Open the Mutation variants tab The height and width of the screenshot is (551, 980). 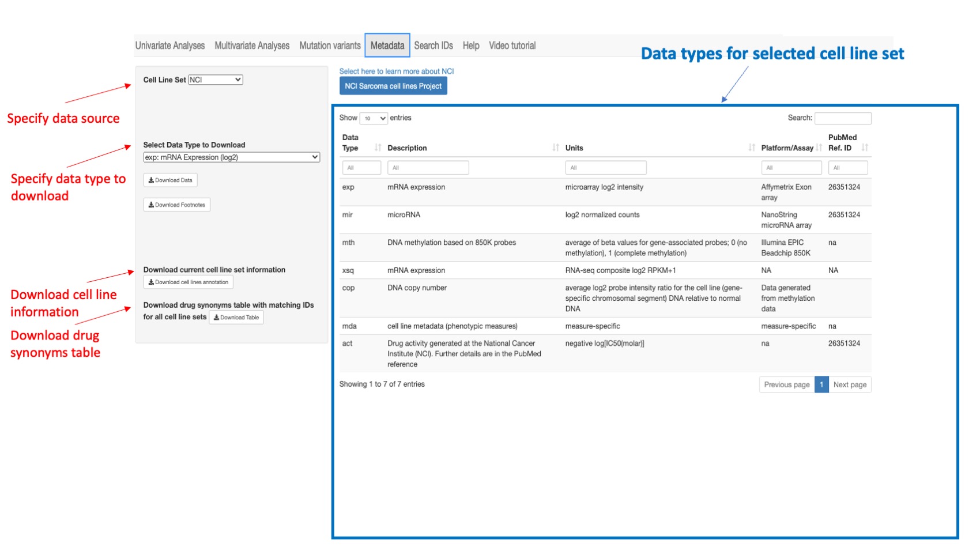coord(330,46)
